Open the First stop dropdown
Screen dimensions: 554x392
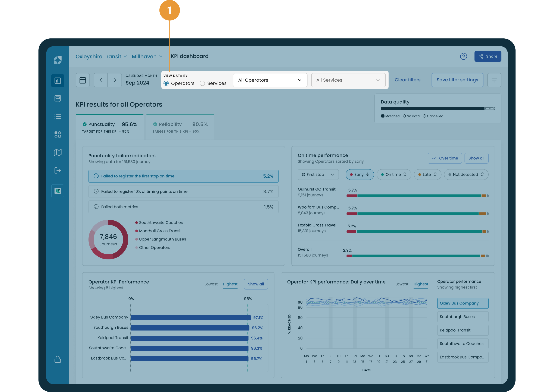point(318,174)
